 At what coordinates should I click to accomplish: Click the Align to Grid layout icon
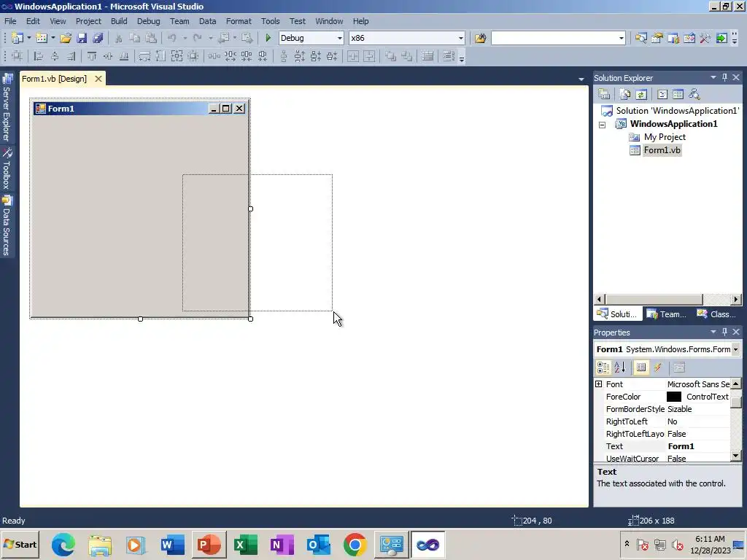[x=18, y=56]
